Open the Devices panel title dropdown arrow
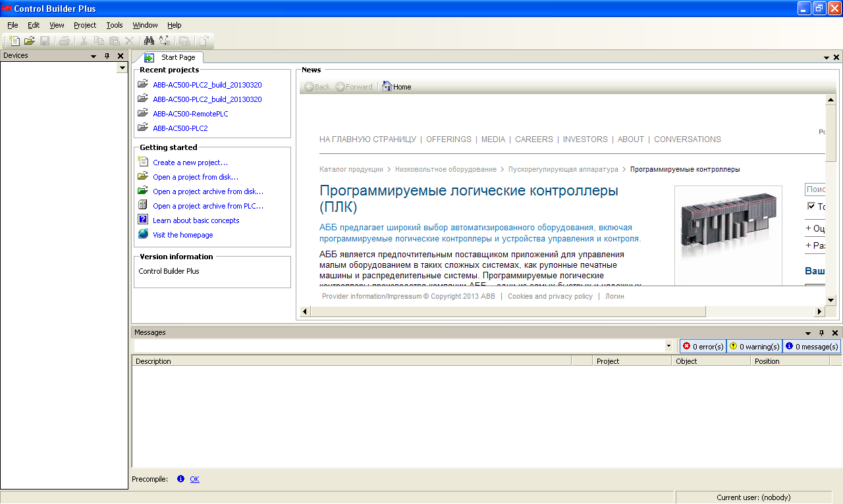Viewport: 843px width, 504px height. pos(94,56)
